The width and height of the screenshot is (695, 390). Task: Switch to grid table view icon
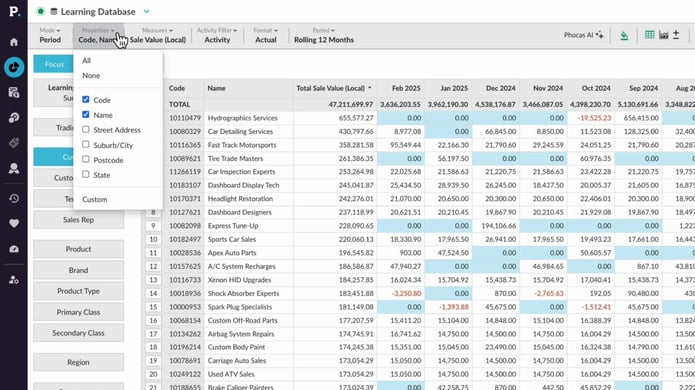[x=649, y=35]
